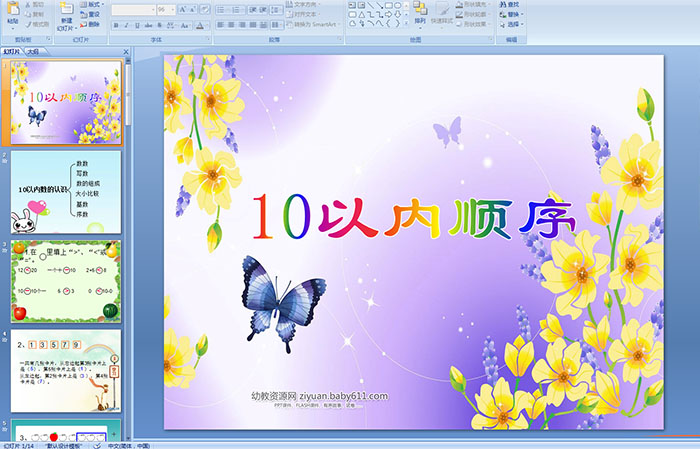Toggle Italic formatting
This screenshot has height=449, width=700.
(x=126, y=25)
